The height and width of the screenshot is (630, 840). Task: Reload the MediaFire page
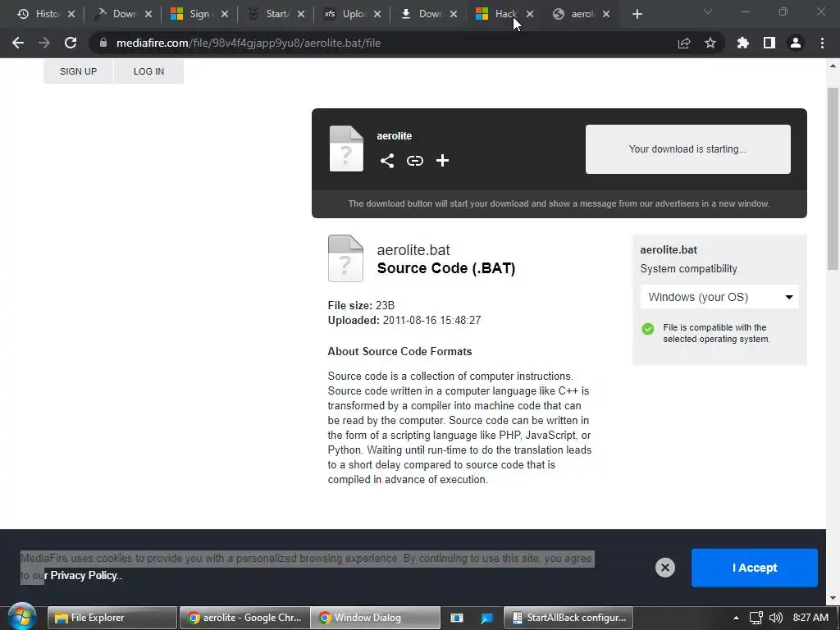(x=71, y=43)
